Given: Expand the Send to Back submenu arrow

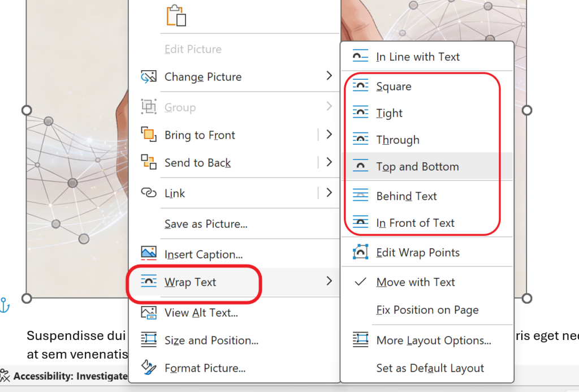Looking at the screenshot, I should (329, 162).
